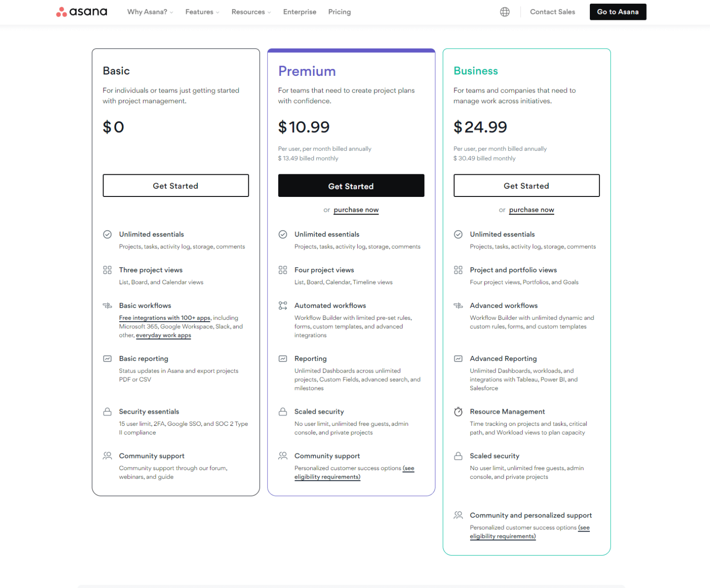
Task: Select the Enterprise menu item
Action: (x=300, y=12)
